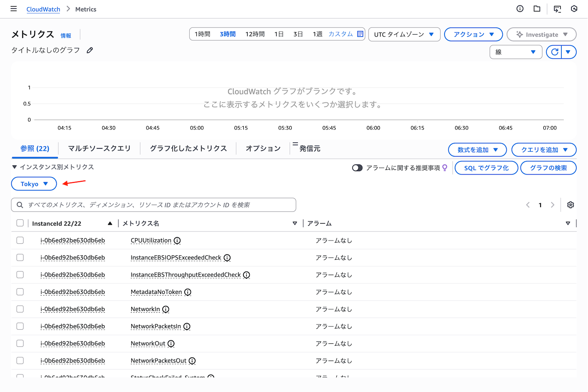Click the pencil icon to edit graph title
The image size is (588, 392).
click(90, 50)
